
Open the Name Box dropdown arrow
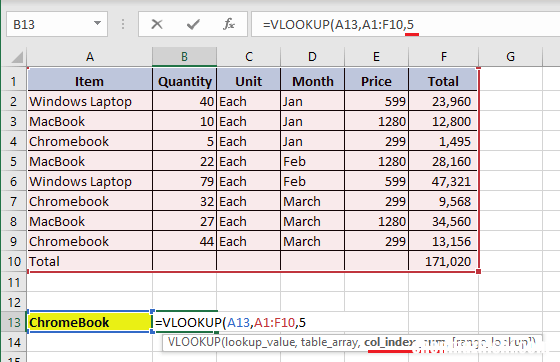coord(97,24)
